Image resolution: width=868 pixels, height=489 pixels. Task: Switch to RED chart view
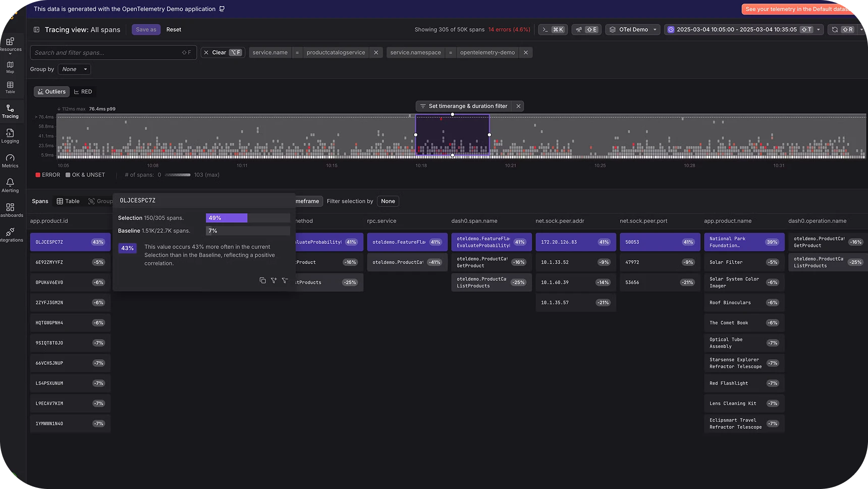coord(83,91)
